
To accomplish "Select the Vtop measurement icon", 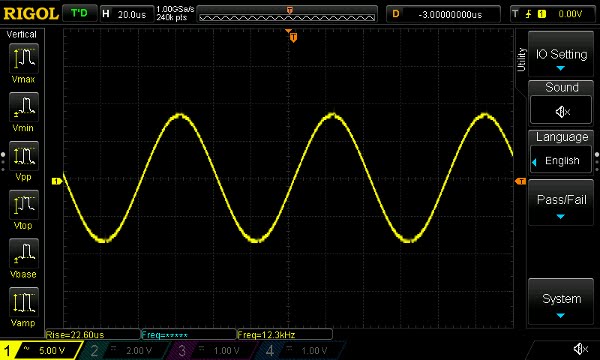I will tap(23, 204).
